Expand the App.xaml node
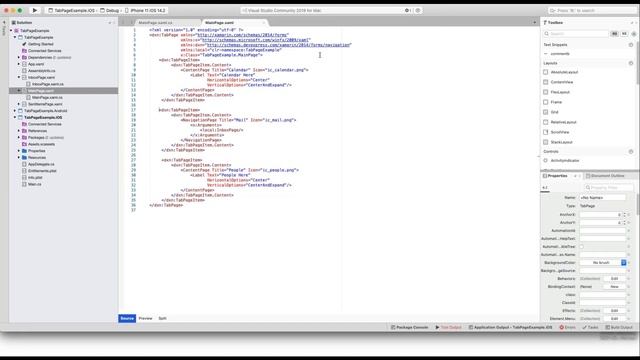This screenshot has width=640, height=360. pyautogui.click(x=19, y=64)
